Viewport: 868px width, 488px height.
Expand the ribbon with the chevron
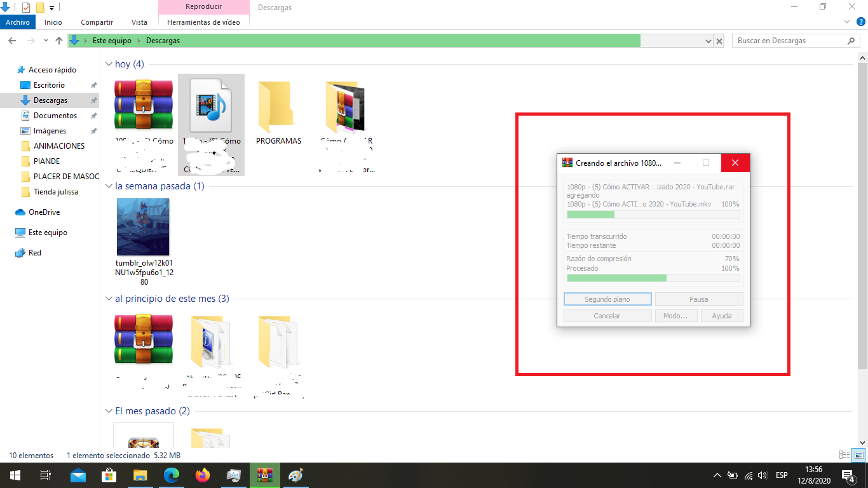click(x=846, y=22)
